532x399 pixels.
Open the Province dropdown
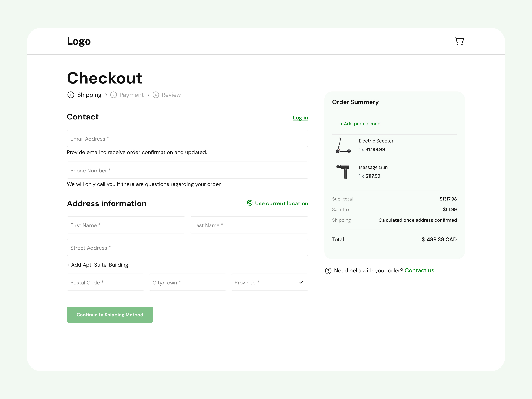coord(264,282)
